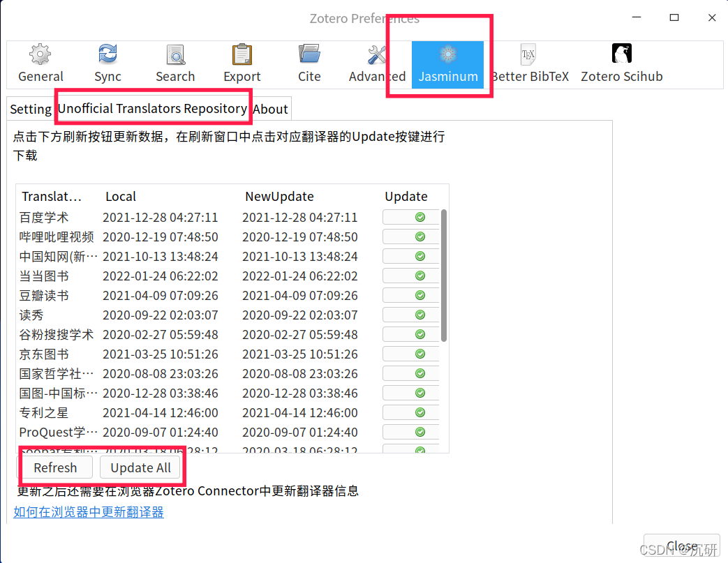This screenshot has width=728, height=563.
Task: Select the 谷粉搜搜学术 row name
Action: [56, 334]
